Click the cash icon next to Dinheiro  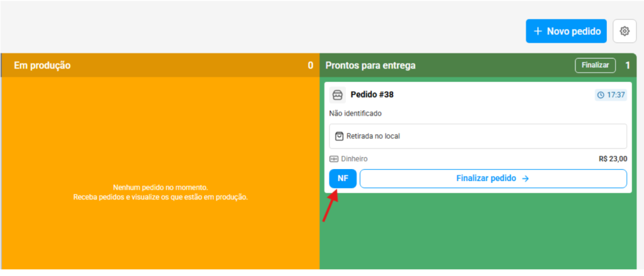(334, 159)
